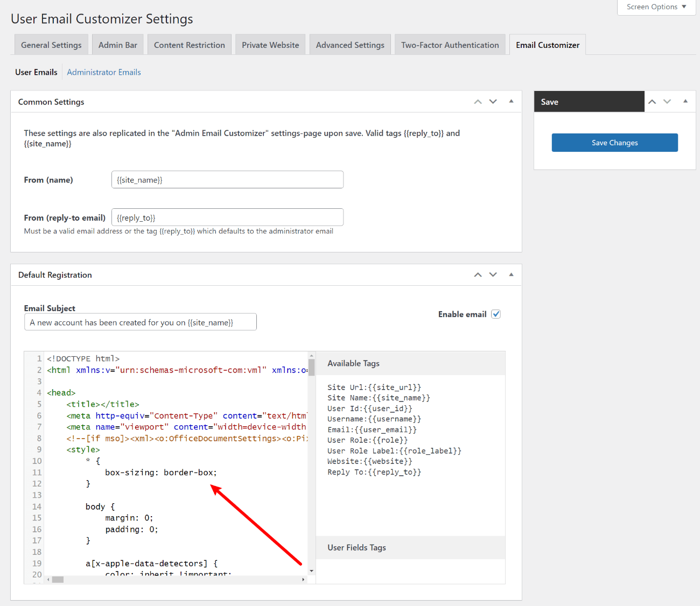
Task: Click the 'a[x-apple-data-detectors] {' code line
Action: coord(152,563)
